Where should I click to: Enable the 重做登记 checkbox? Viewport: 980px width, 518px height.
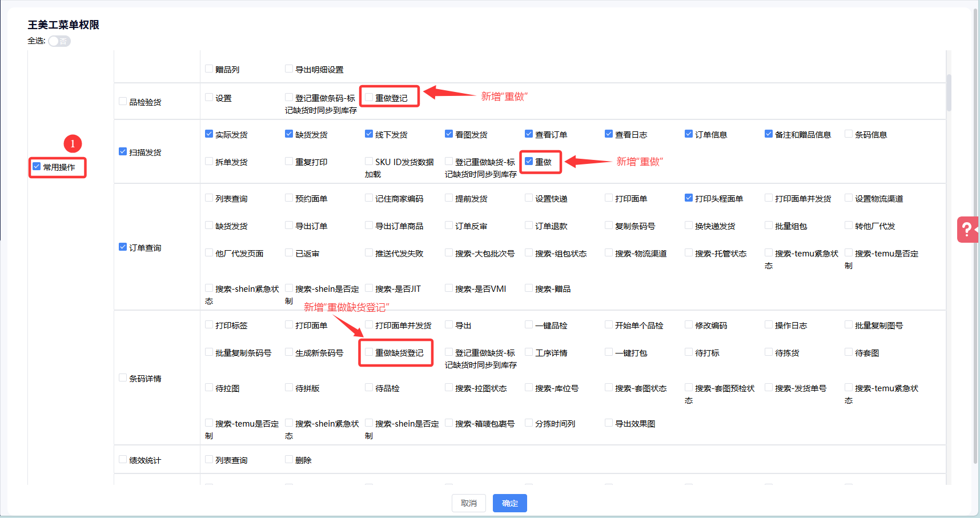click(369, 98)
